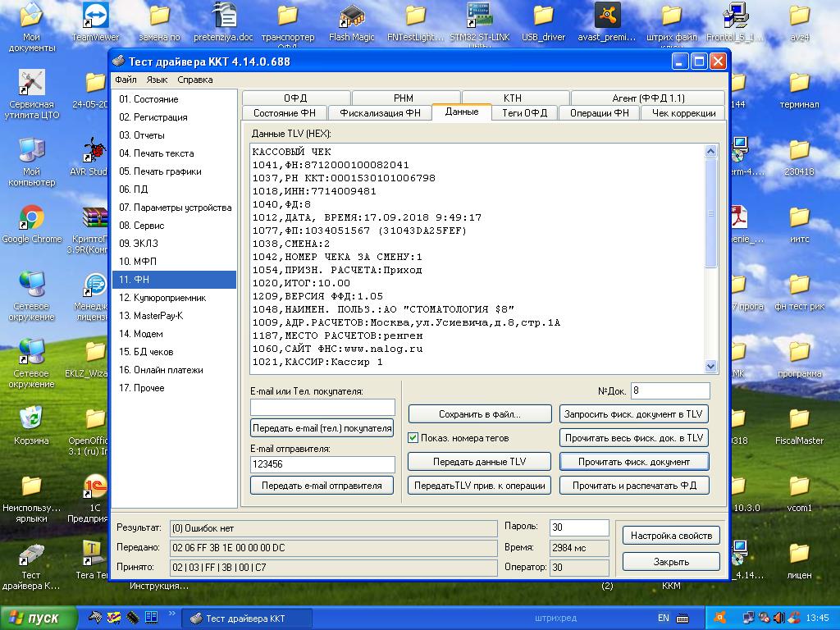Screen dimensions: 840x630
Task: Click the №Док. input field
Action: pyautogui.click(x=669, y=391)
